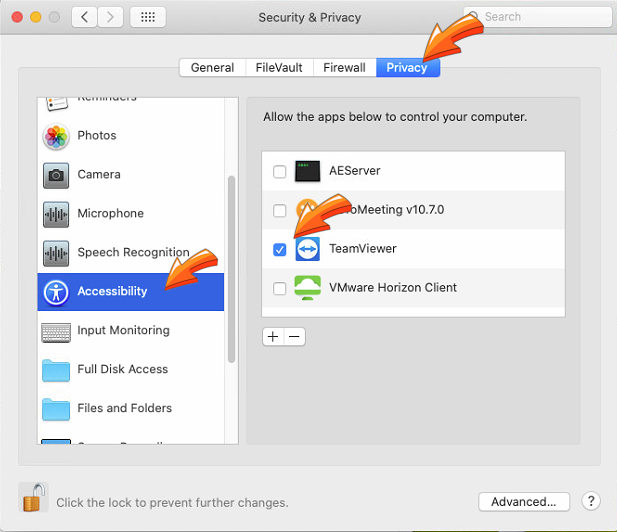Image resolution: width=617 pixels, height=532 pixels.
Task: Add an app with the plus button
Action: tap(273, 336)
